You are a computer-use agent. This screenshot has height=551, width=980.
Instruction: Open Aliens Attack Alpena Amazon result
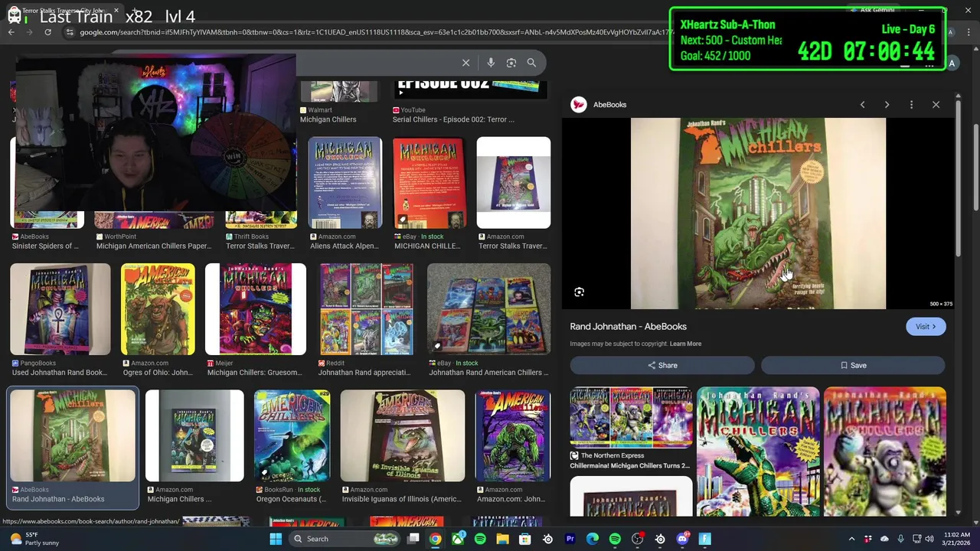[x=345, y=194]
